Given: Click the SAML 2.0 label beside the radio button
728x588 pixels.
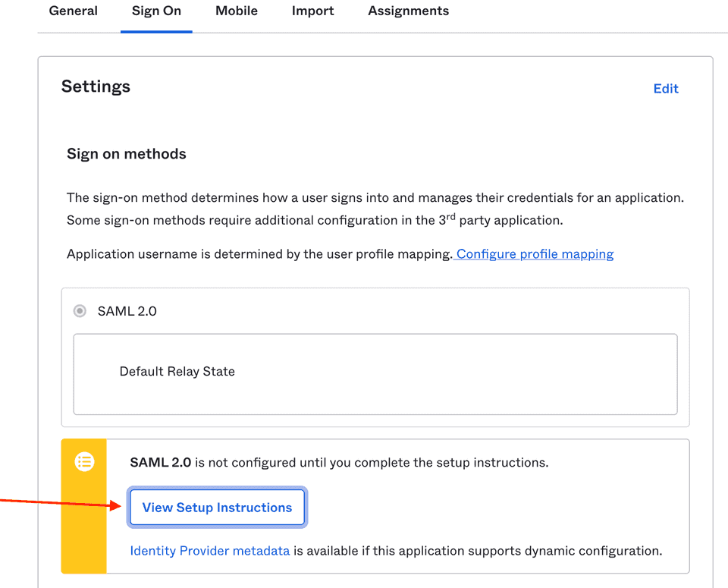Looking at the screenshot, I should pyautogui.click(x=127, y=311).
